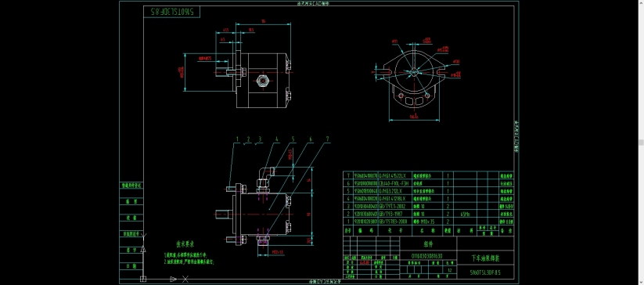Click sequence number 3 in parts list

(x=348, y=206)
